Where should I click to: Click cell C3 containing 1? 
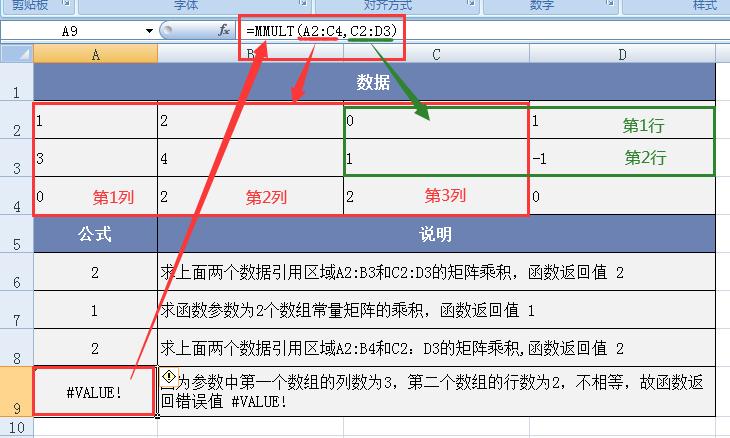coord(436,158)
